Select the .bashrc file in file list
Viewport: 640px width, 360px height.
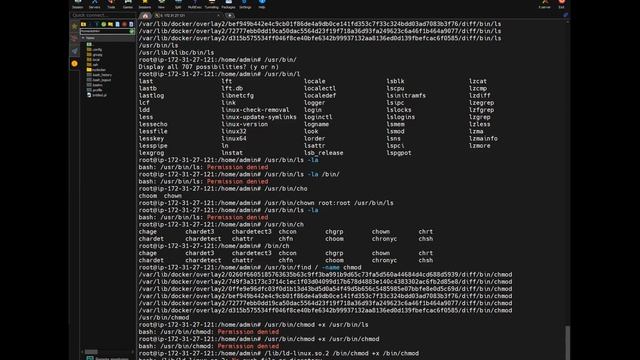(x=95, y=85)
